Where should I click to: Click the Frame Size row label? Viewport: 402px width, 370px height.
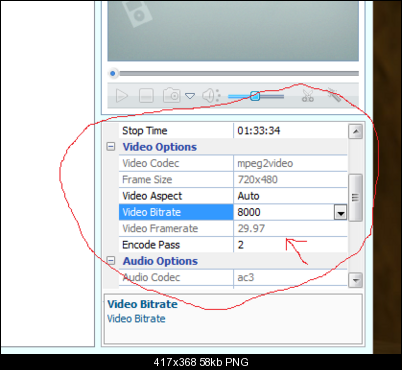pos(147,180)
